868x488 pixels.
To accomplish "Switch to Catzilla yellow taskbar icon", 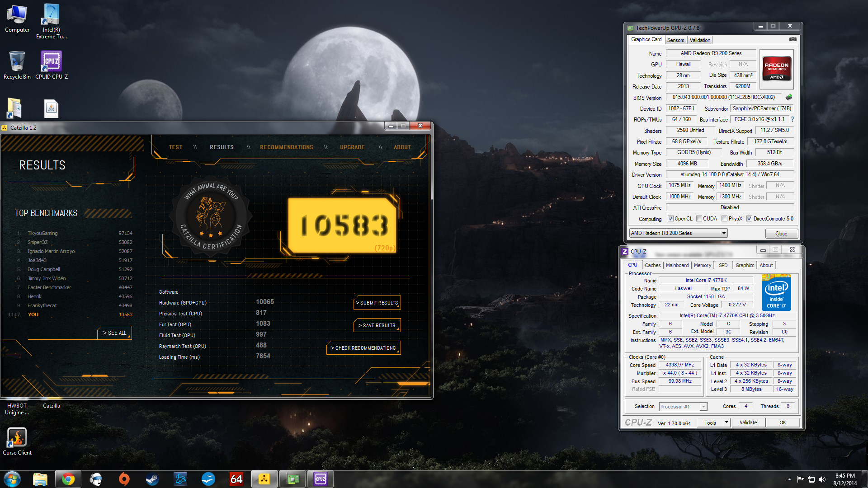I will click(x=264, y=479).
